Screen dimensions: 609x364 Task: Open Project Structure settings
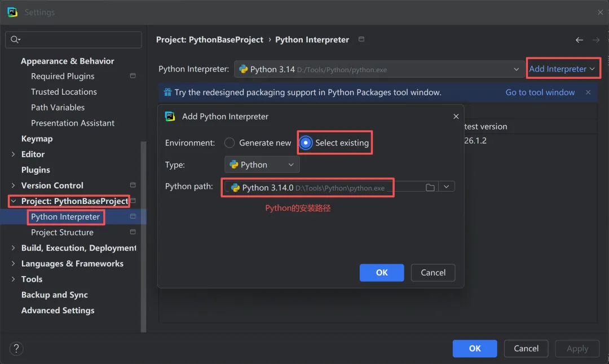click(x=62, y=232)
